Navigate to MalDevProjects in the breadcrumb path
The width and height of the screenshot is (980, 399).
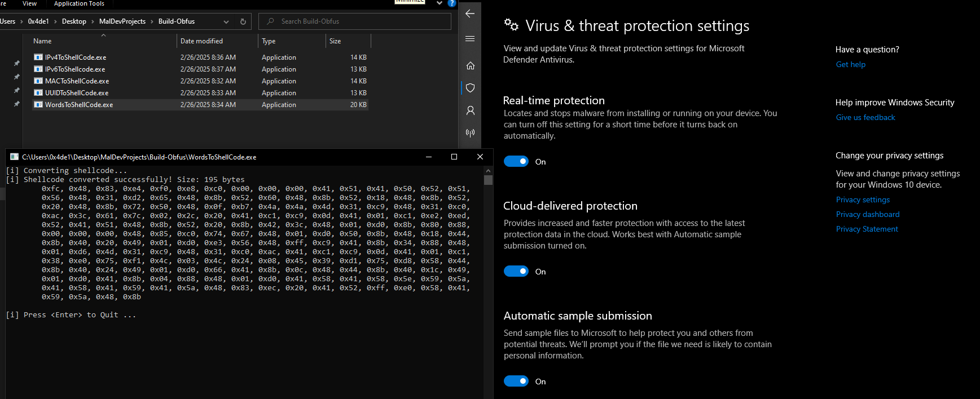click(122, 21)
